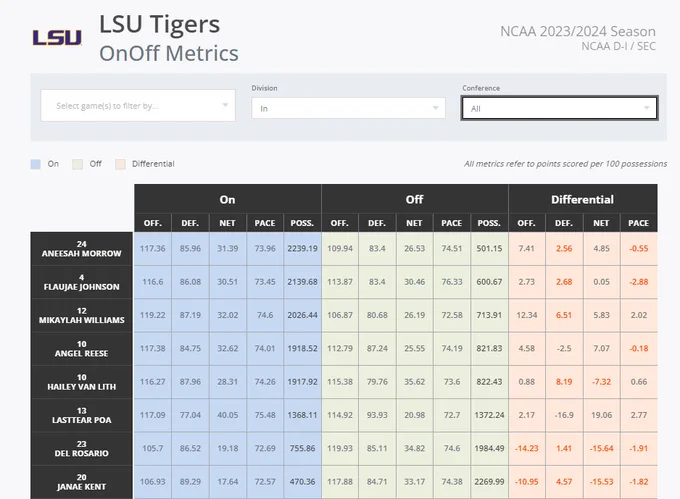
Task: Click Reese's differential defense value -2.5
Action: (x=564, y=349)
